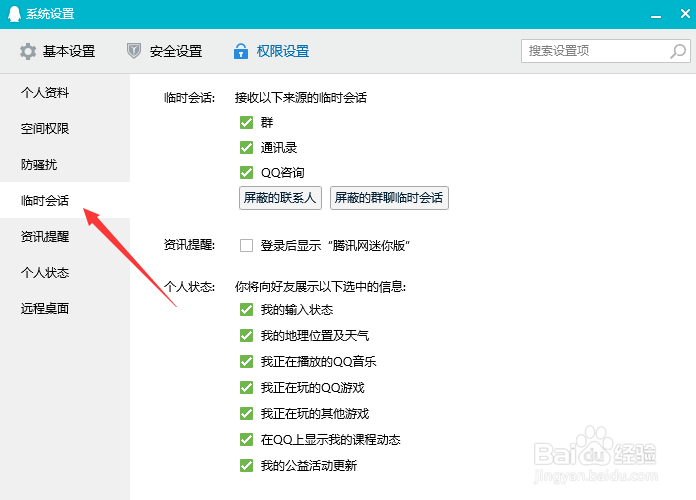Open 个人状态 in the sidebar
This screenshot has width=696, height=500.
pyautogui.click(x=65, y=272)
